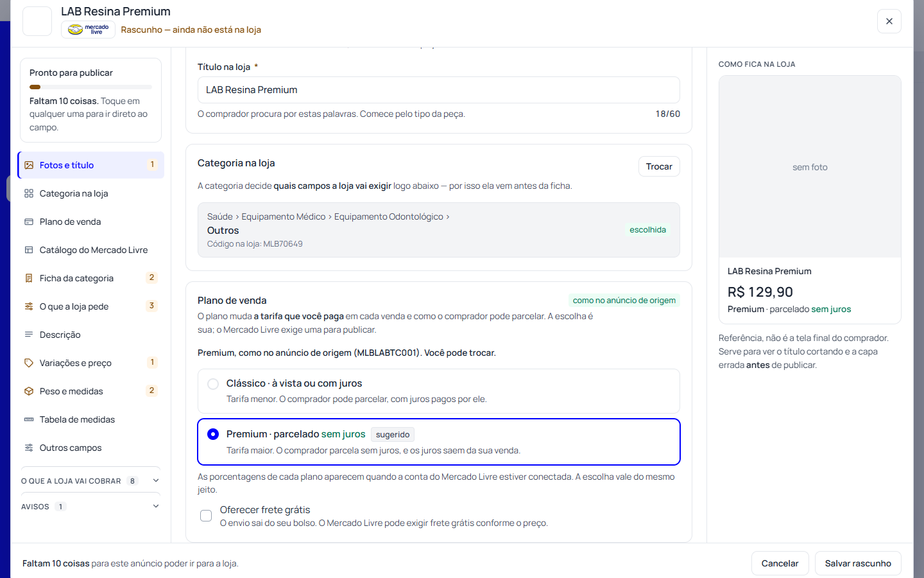This screenshot has height=578, width=924.
Task: Click the 'como no anúncio de origem' badge
Action: [624, 300]
